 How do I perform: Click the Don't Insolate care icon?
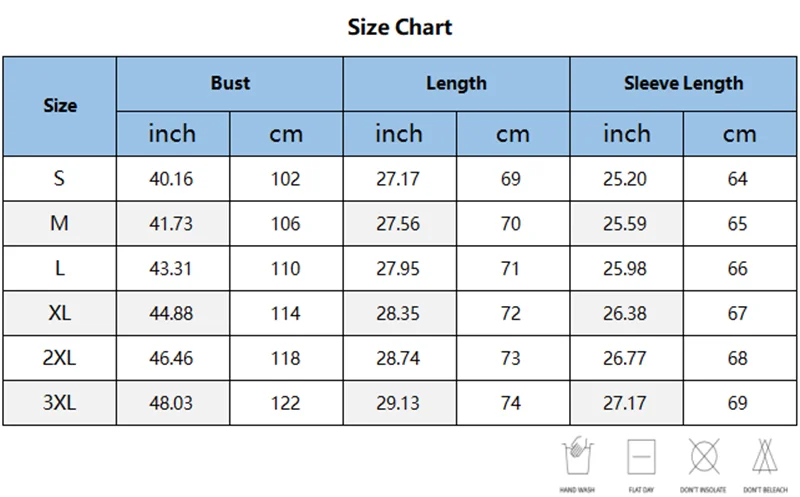coord(704,456)
